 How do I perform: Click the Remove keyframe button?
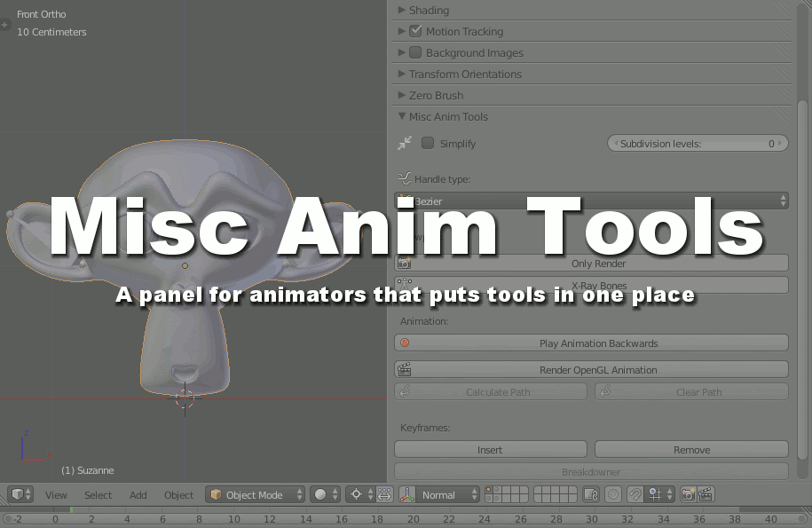pyautogui.click(x=692, y=449)
